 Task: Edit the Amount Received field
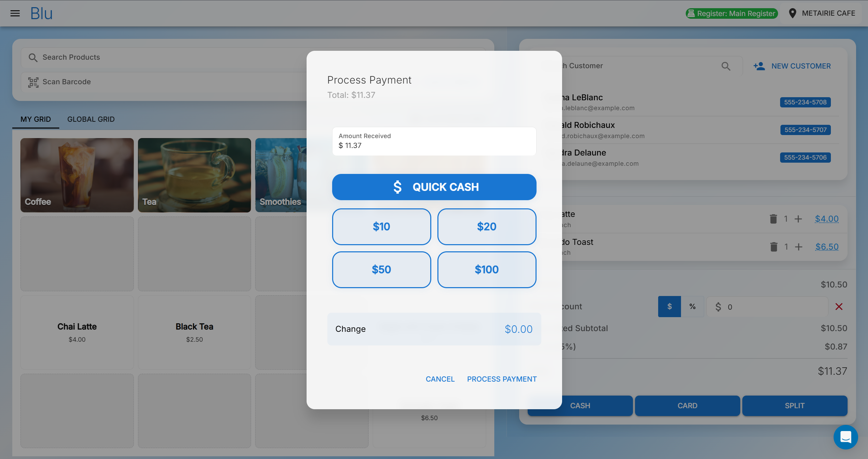[x=434, y=145]
